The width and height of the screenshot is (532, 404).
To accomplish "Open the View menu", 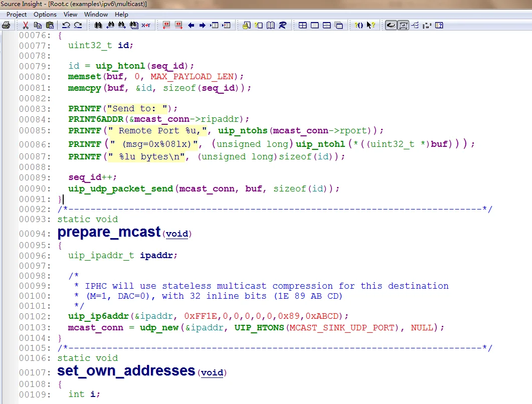I will pos(70,14).
